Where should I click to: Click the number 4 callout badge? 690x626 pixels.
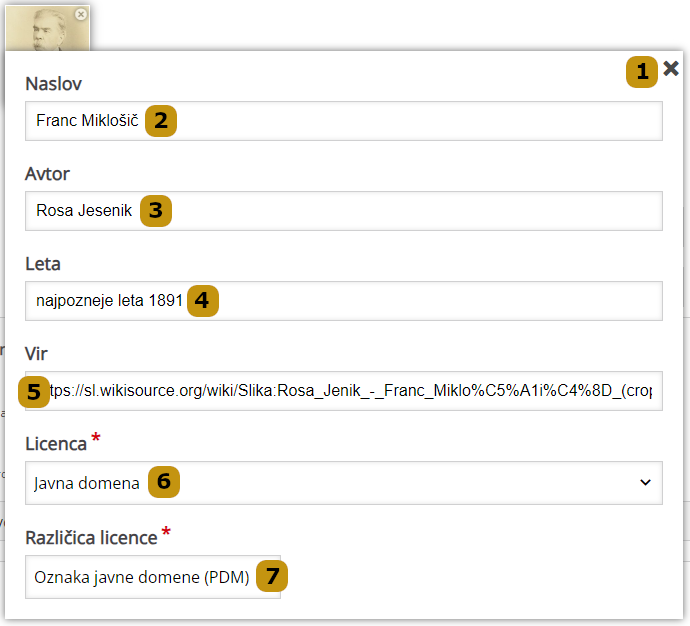click(x=201, y=300)
